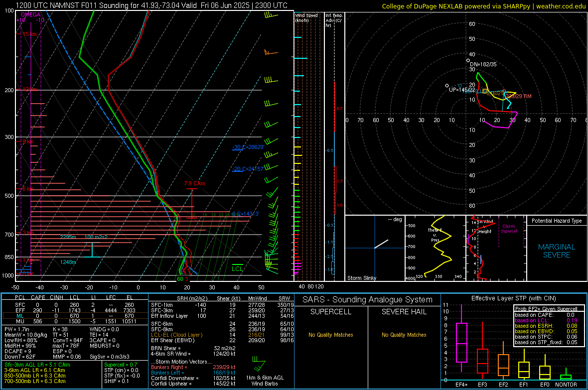588x390 pixels.
Task: Click the magenta 'based on LCL: 0.19' line
Action: [x=546, y=320]
